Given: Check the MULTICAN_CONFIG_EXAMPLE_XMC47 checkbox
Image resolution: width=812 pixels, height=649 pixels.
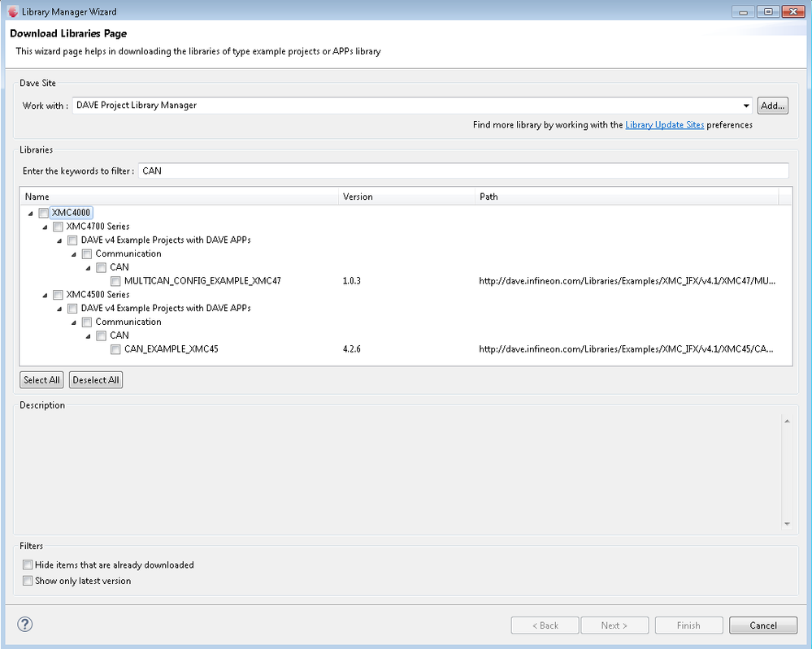Looking at the screenshot, I should pos(115,281).
